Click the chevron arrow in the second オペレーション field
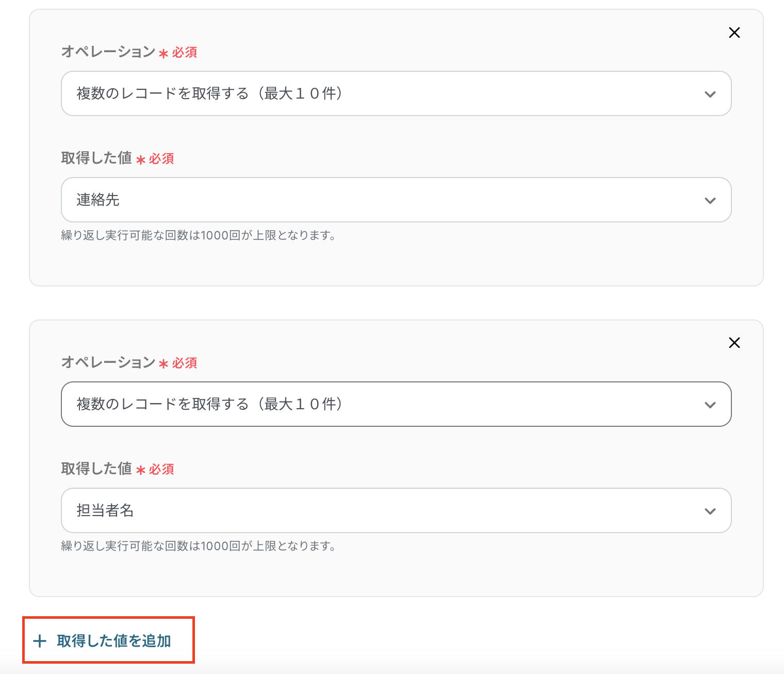Image resolution: width=784 pixels, height=674 pixels. pos(710,405)
